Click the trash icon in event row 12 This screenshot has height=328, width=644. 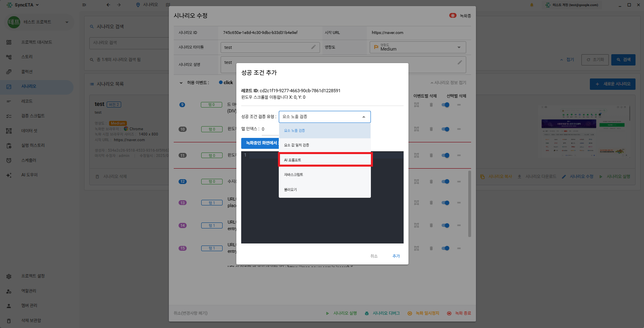[431, 182]
